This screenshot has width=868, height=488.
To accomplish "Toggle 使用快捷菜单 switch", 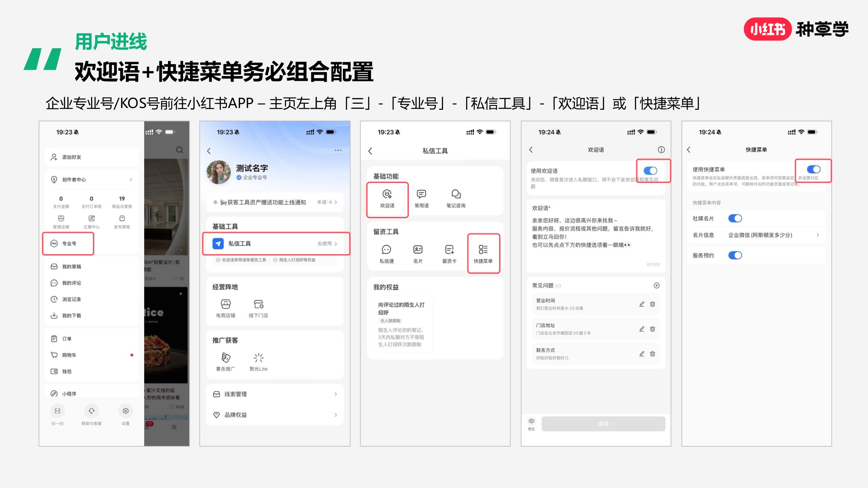I will pyautogui.click(x=813, y=170).
